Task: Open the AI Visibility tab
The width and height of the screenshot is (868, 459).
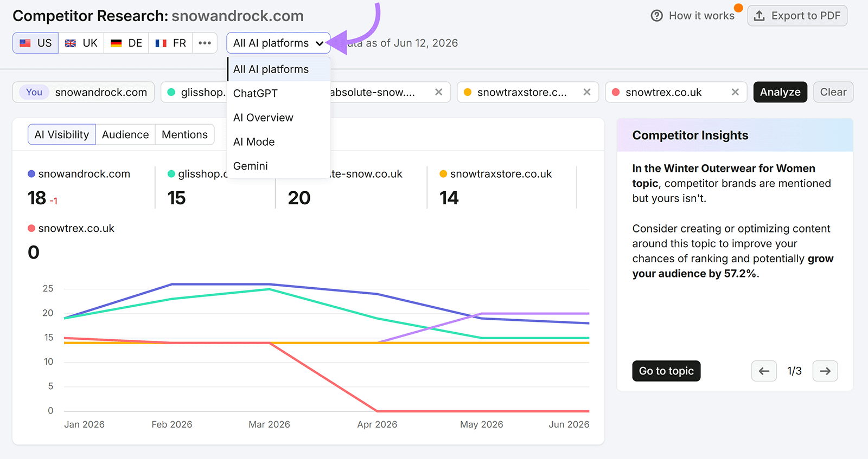Action: point(62,134)
